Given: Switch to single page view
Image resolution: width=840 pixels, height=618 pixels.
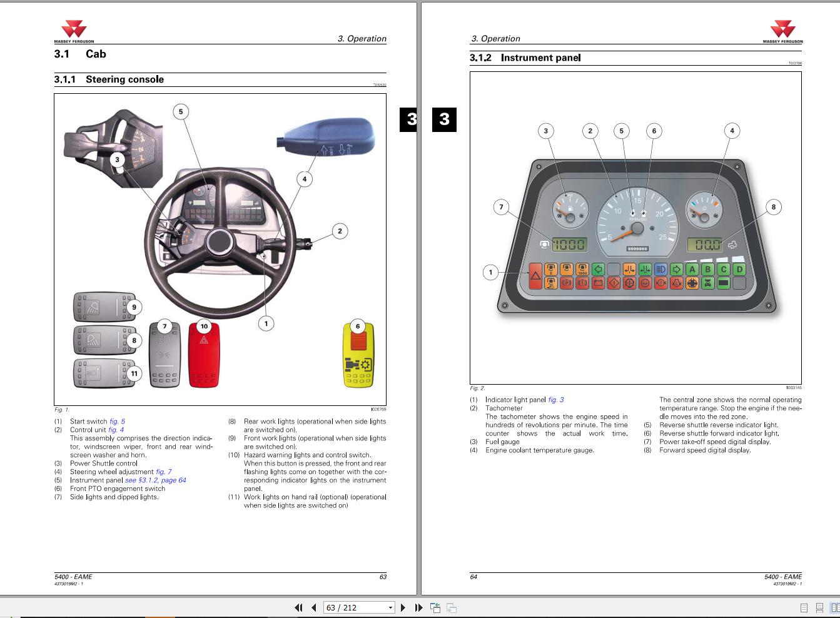Looking at the screenshot, I should click(804, 607).
